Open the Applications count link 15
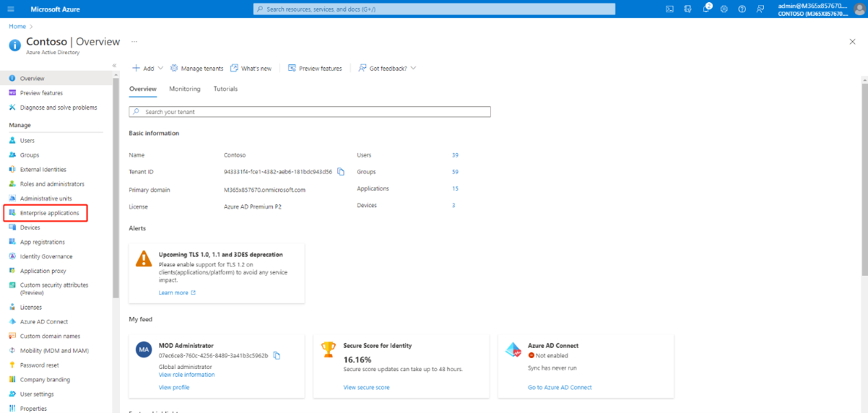This screenshot has width=868, height=413. (x=455, y=188)
